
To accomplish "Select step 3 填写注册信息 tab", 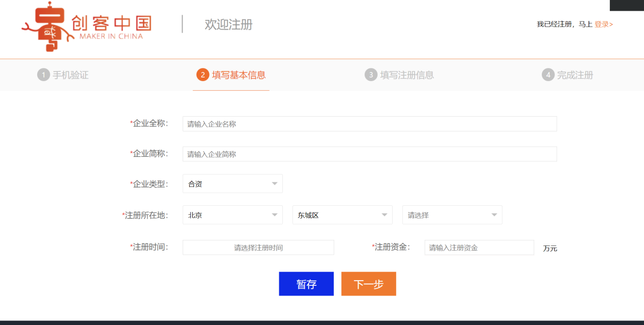I will pyautogui.click(x=399, y=75).
